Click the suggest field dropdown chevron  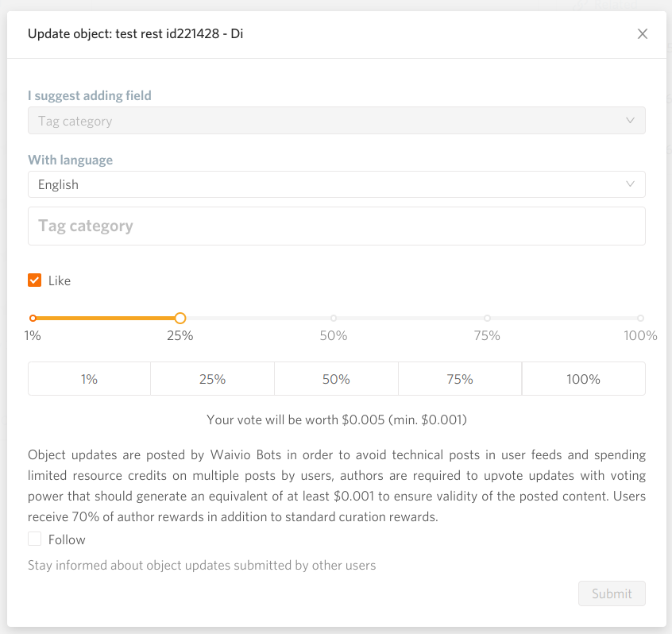point(630,120)
